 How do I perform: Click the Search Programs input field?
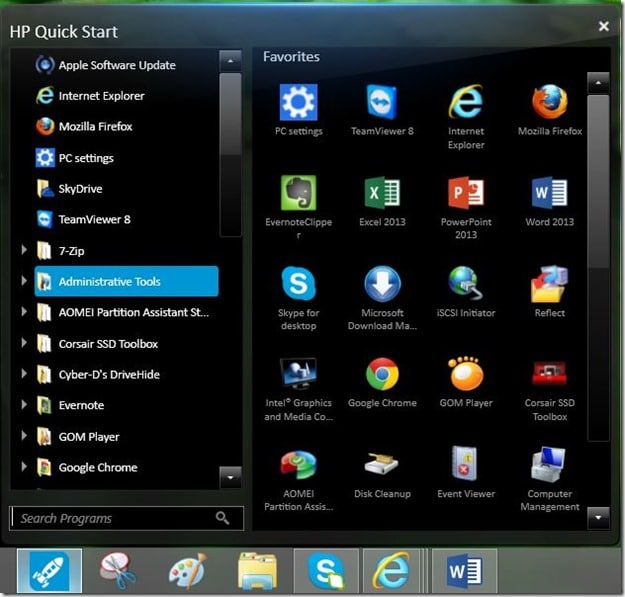point(126,518)
